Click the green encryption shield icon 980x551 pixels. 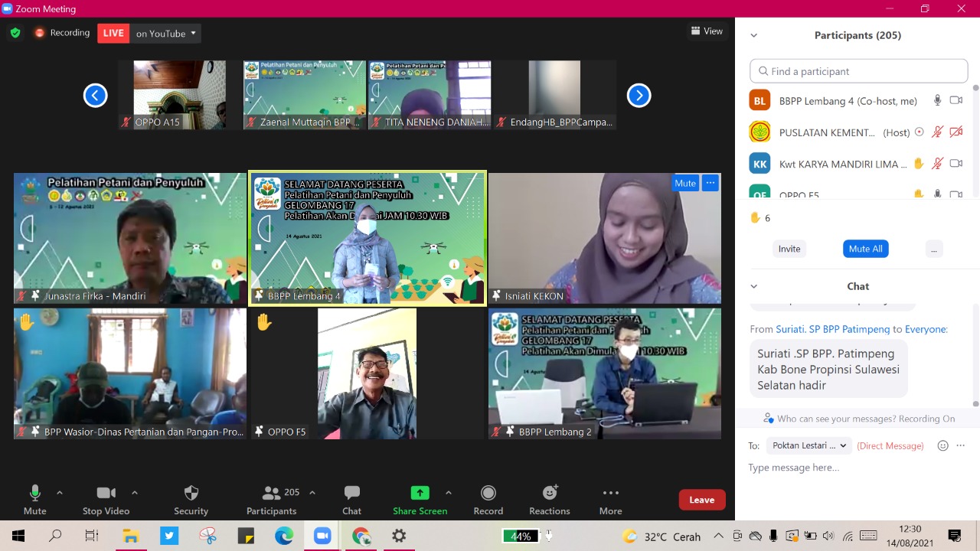[x=15, y=33]
